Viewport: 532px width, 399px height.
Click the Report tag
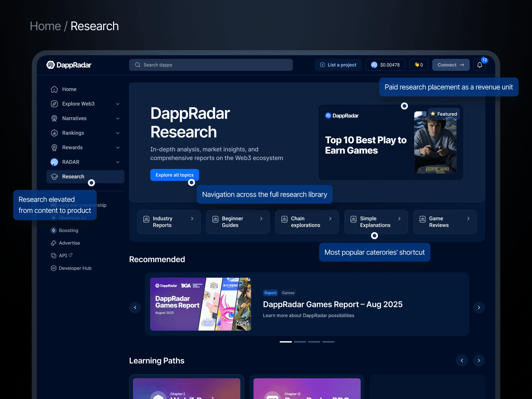coord(270,293)
